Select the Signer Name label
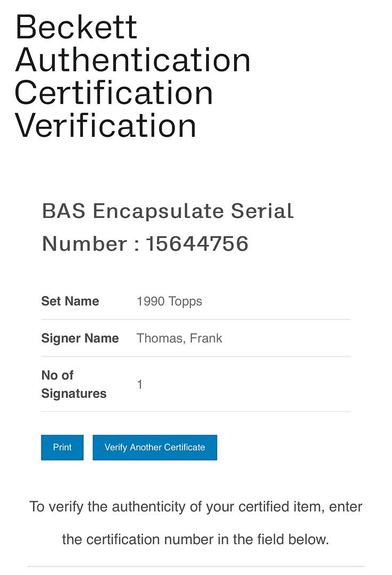Viewport: 392px width, 575px height. (x=80, y=338)
